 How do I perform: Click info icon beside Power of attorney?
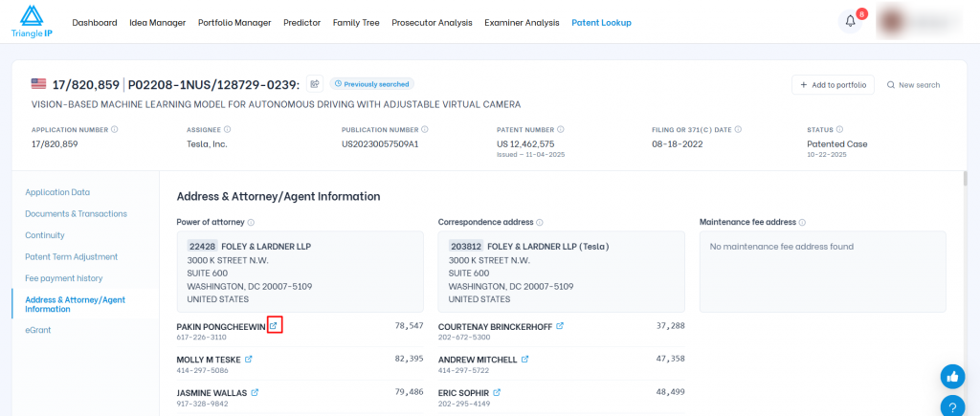pyautogui.click(x=251, y=223)
